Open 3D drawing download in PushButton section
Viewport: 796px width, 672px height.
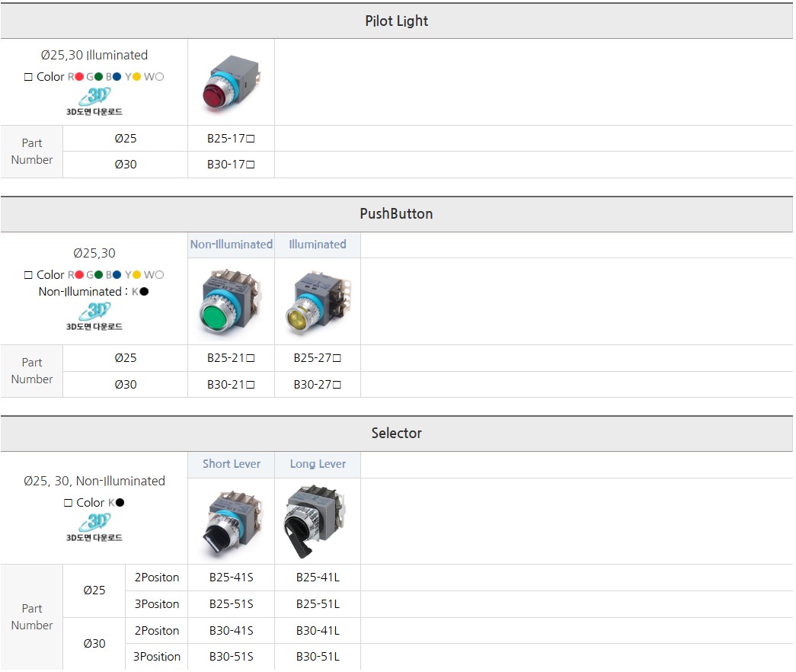(94, 316)
